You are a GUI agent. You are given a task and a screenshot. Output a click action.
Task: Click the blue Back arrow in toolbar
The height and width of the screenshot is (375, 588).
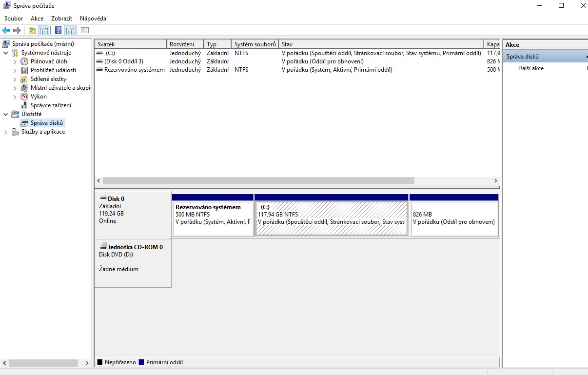pos(6,31)
